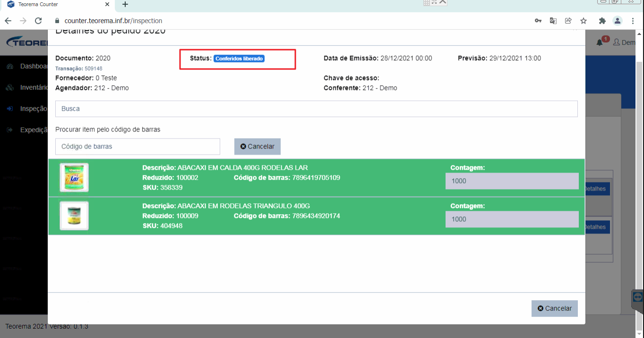Select the Teorema Counter browser tab

(x=58, y=4)
